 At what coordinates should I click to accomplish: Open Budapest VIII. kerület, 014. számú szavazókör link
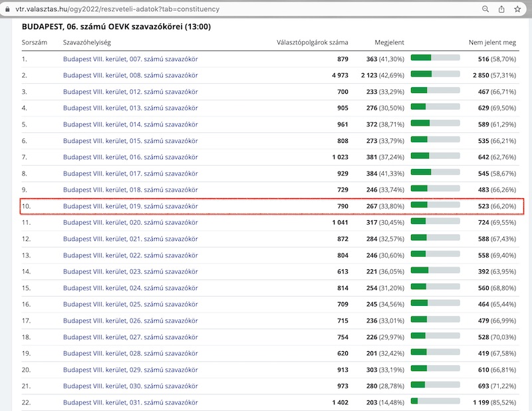tap(130, 124)
